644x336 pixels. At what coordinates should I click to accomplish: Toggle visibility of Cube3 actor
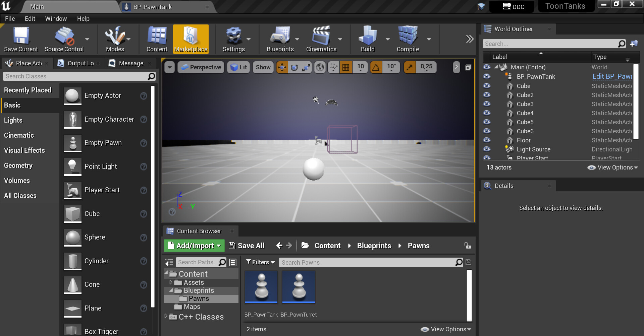click(487, 104)
